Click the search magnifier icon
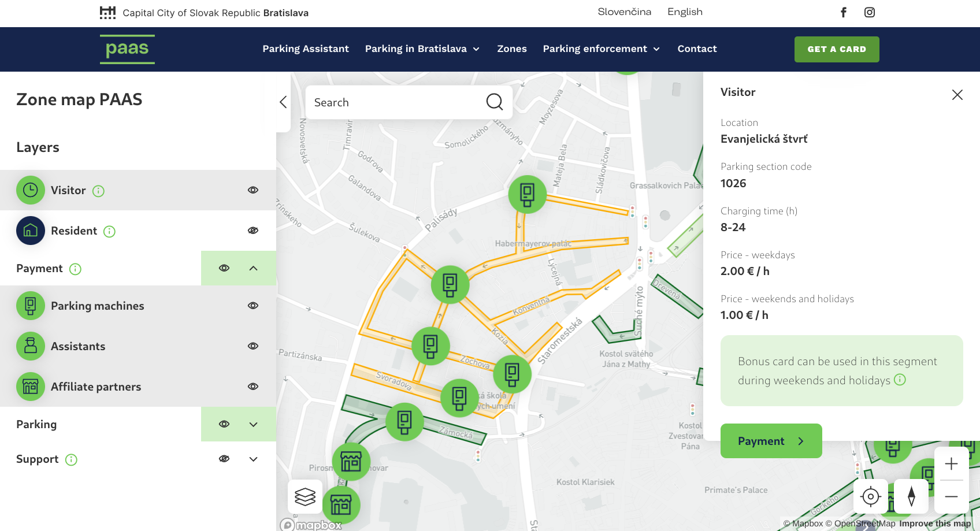This screenshot has height=531, width=980. click(494, 102)
